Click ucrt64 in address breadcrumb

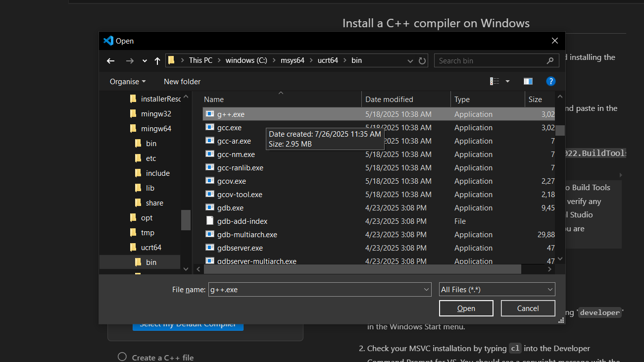tap(328, 60)
